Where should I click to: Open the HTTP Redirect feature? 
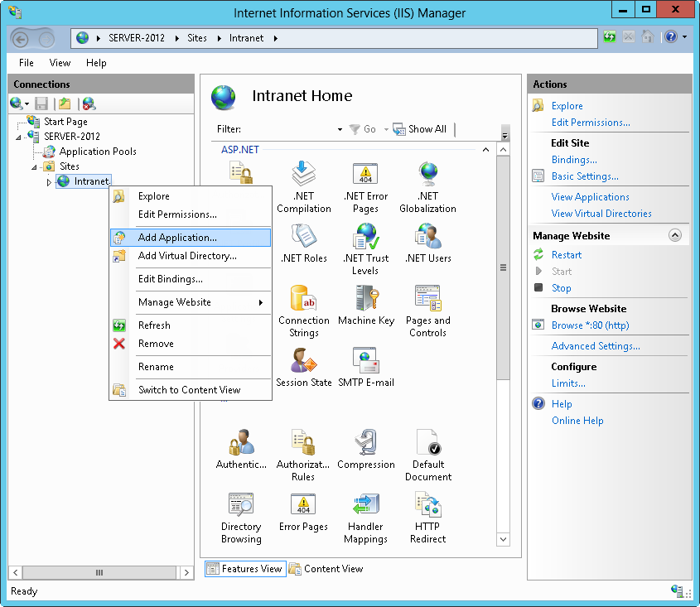[427, 518]
